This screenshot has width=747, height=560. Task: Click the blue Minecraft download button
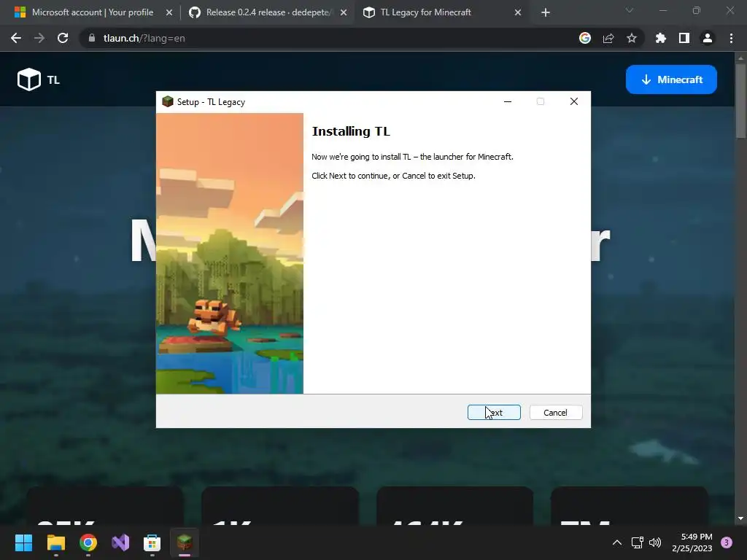pos(671,79)
